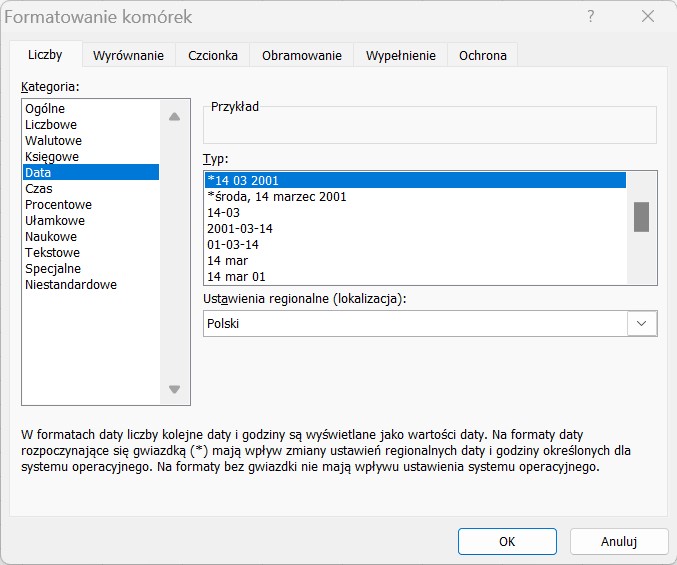Switch to the Liczby tab
This screenshot has width=677, height=565.
45,55
